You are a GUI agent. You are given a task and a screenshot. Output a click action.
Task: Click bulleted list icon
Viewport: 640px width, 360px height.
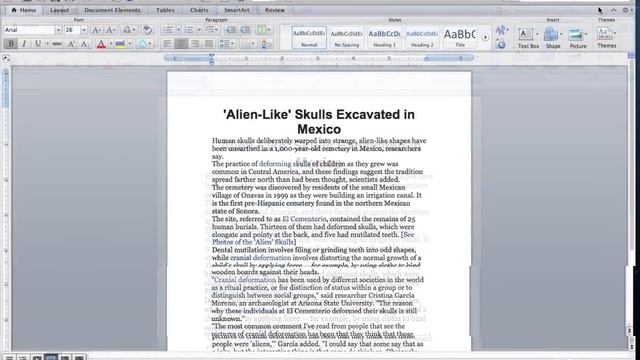pyautogui.click(x=168, y=30)
